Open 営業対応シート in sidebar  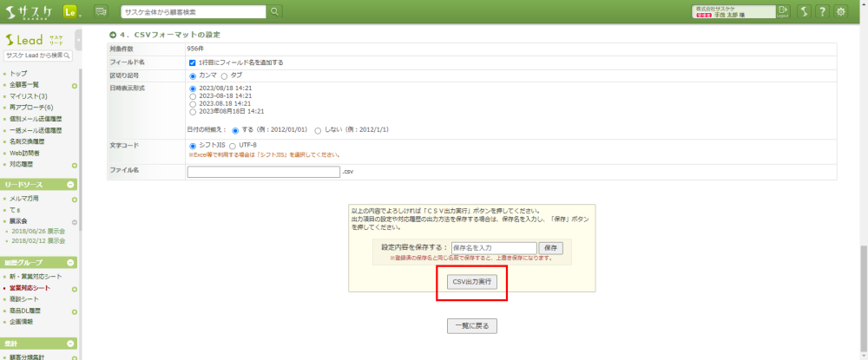click(x=30, y=287)
